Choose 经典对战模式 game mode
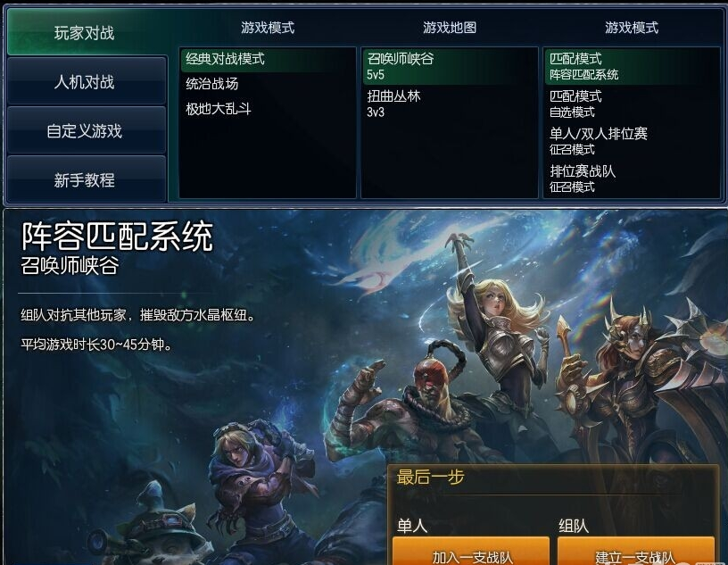Image resolution: width=728 pixels, height=565 pixels. [x=267, y=60]
